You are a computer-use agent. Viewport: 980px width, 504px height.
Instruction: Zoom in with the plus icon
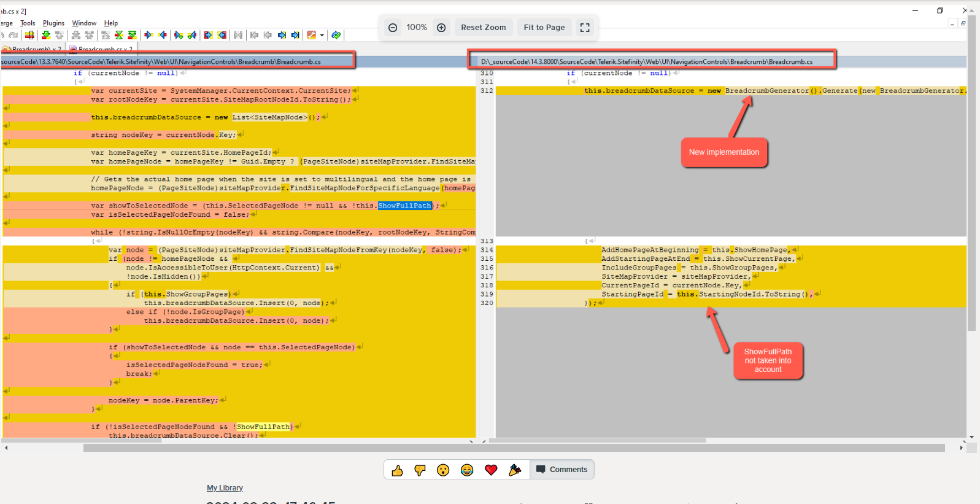coord(441,28)
